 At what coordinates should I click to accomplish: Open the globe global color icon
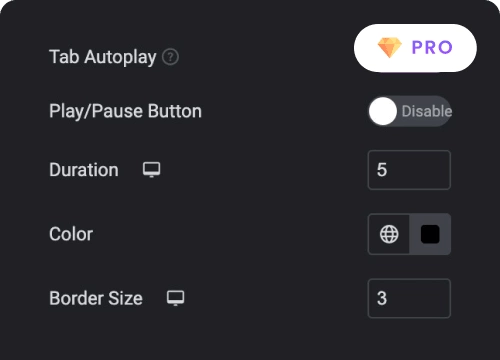click(389, 234)
